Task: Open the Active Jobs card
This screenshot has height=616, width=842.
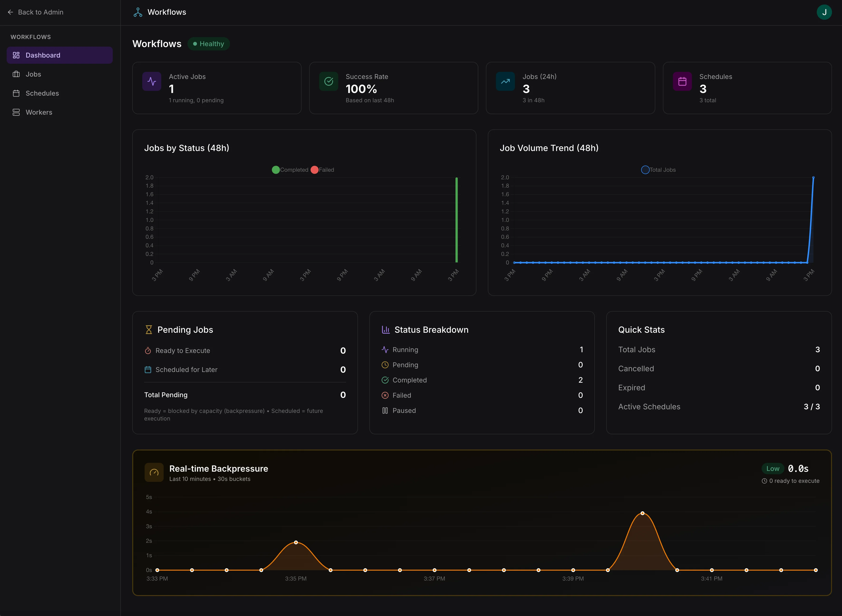Action: coord(217,88)
